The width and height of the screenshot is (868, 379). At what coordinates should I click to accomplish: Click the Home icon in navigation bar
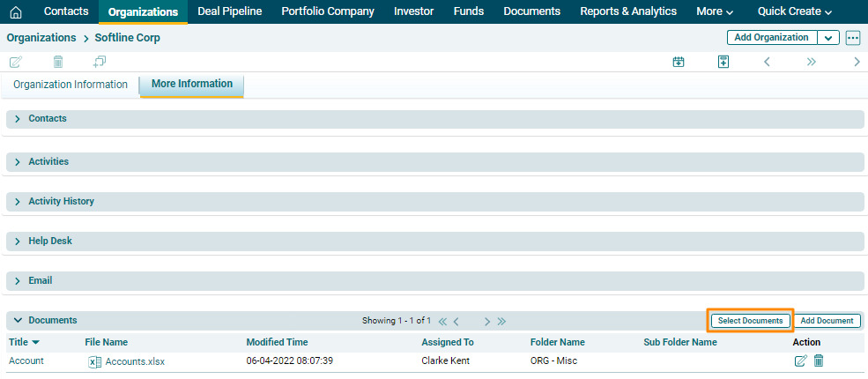click(x=15, y=11)
